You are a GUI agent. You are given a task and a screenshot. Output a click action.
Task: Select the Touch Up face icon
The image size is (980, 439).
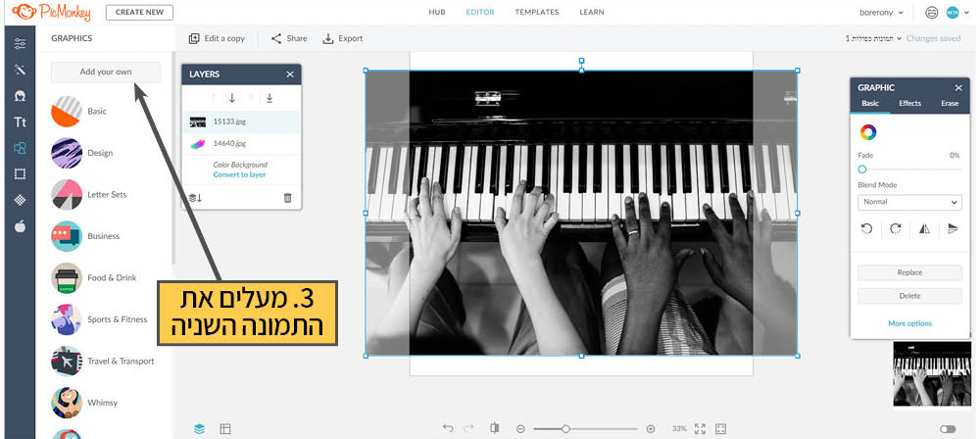20,96
